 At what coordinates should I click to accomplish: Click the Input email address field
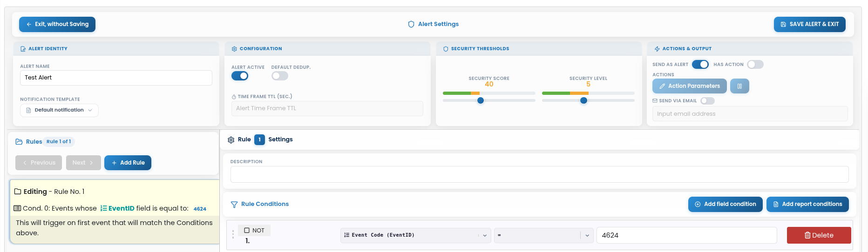pos(750,114)
